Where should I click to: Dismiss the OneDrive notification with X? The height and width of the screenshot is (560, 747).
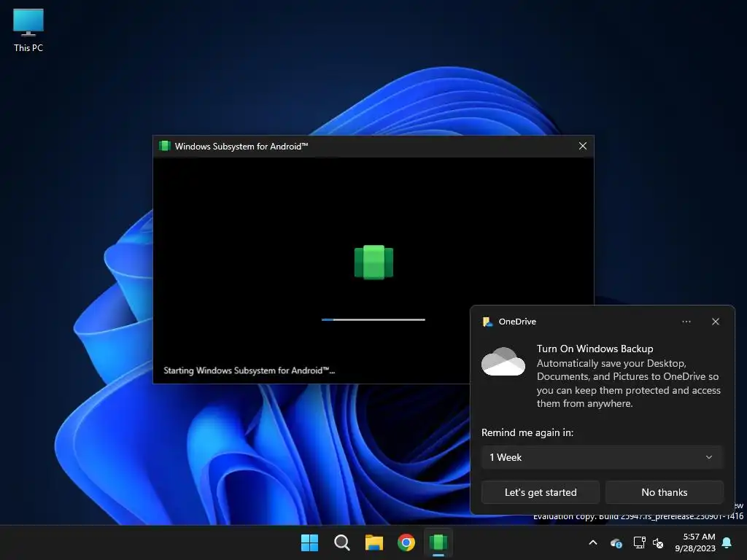[x=715, y=322]
